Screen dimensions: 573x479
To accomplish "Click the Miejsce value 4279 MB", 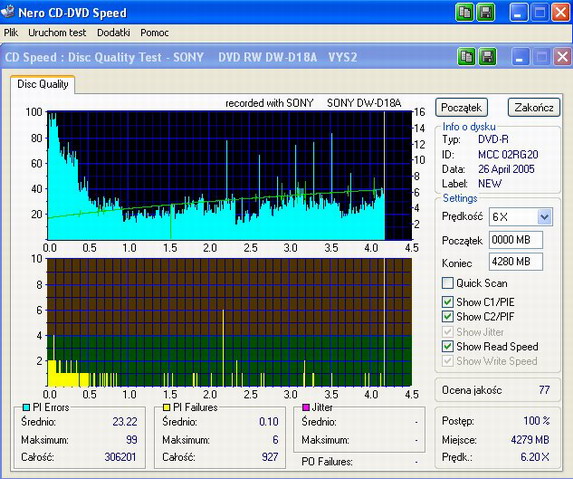I will 530,440.
